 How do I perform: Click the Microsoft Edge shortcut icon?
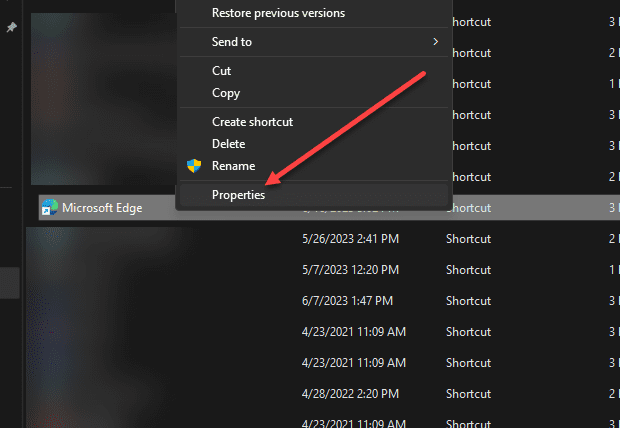click(x=49, y=208)
